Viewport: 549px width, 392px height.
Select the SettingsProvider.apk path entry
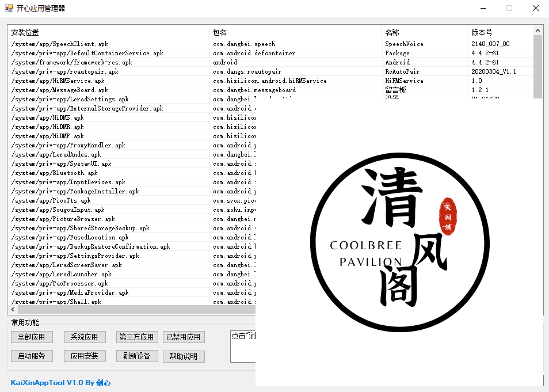(x=75, y=256)
